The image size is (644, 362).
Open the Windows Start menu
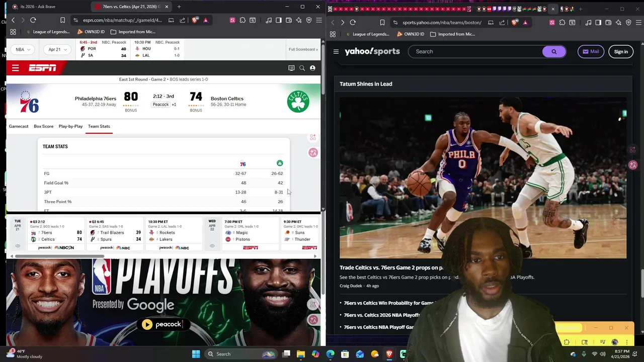pos(196,354)
